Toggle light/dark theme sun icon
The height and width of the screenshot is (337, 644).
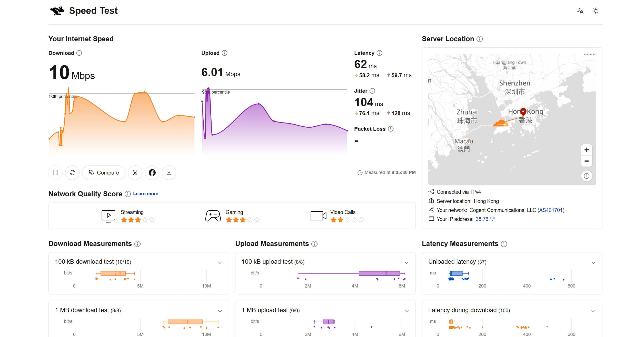point(596,11)
